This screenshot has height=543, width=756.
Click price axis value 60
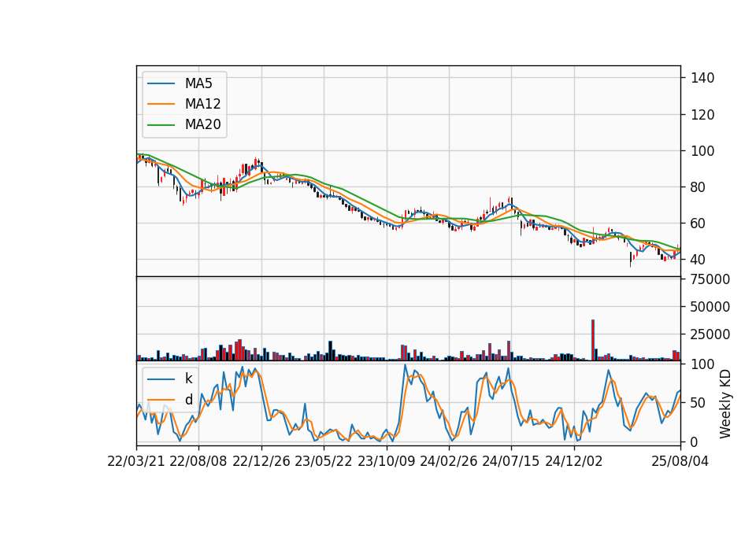coord(699,223)
